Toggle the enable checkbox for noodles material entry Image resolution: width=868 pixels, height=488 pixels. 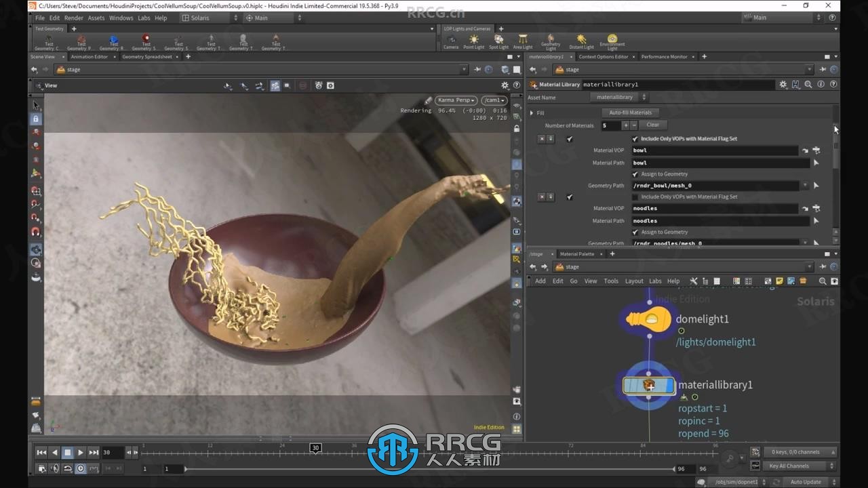pos(570,197)
